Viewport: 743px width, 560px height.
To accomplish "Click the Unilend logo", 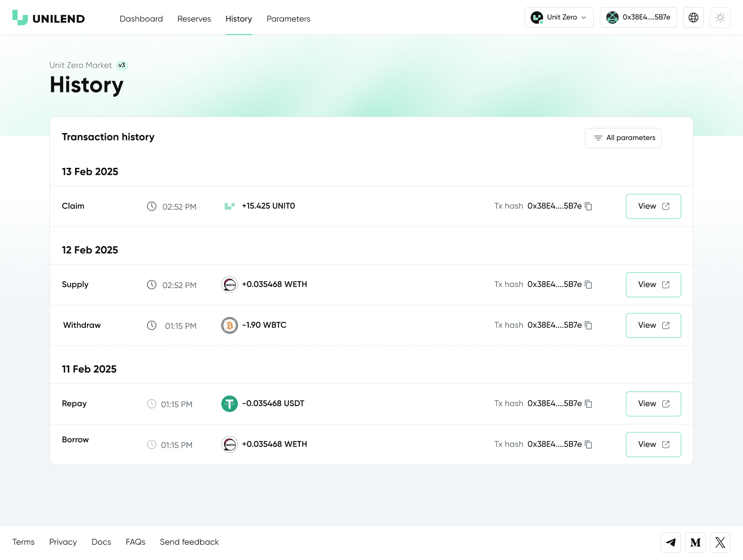I will (48, 18).
